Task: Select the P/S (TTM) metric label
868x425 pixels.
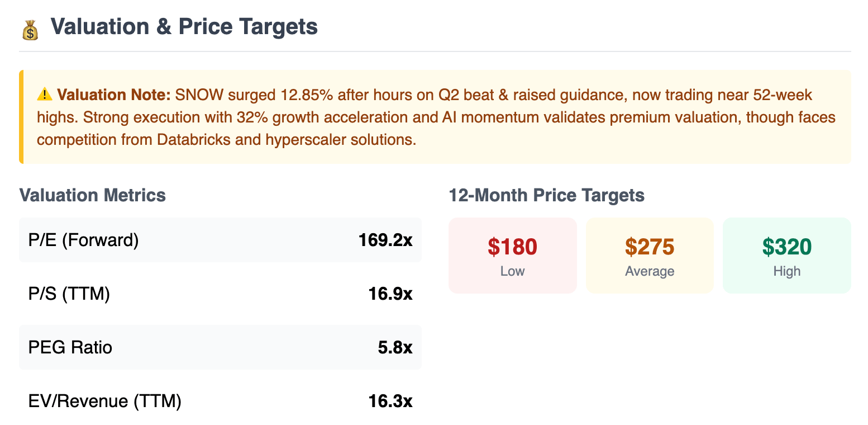Action: pyautogui.click(x=69, y=294)
